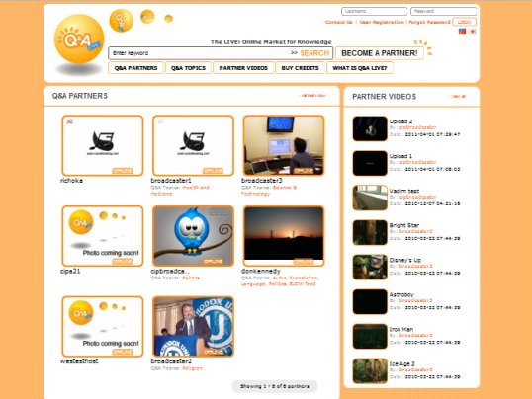Click the LOGIN button

tap(464, 22)
